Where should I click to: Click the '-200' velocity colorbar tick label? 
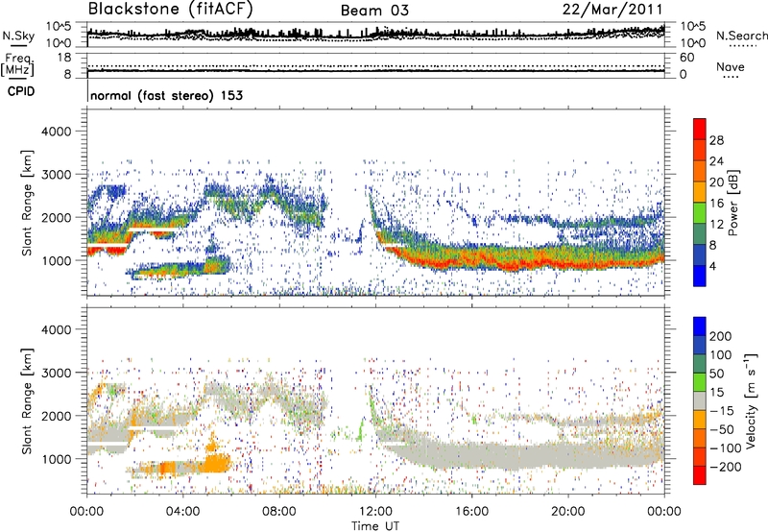click(725, 467)
